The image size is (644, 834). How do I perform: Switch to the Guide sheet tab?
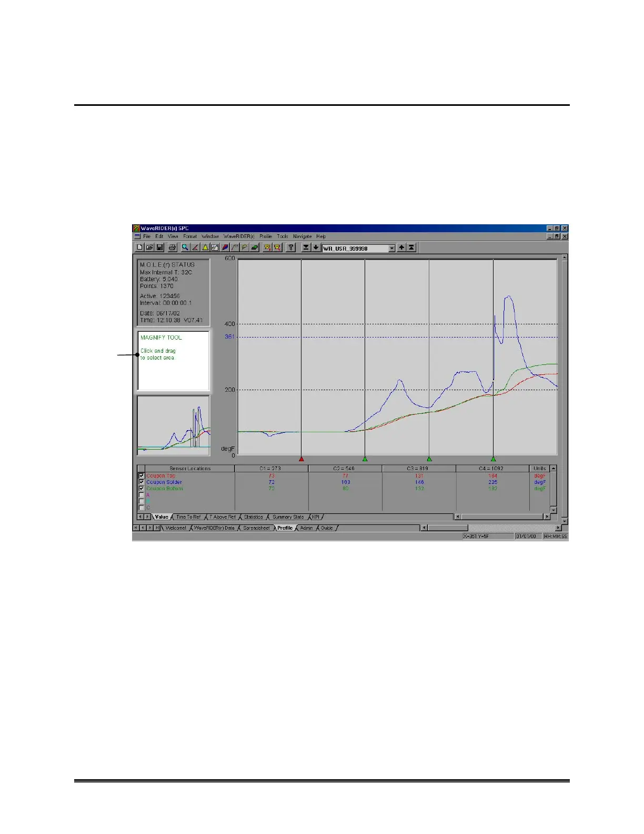coord(327,528)
